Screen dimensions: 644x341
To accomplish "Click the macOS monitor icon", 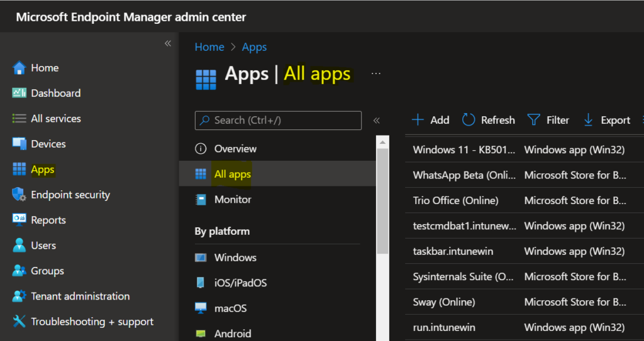I will pyautogui.click(x=201, y=308).
